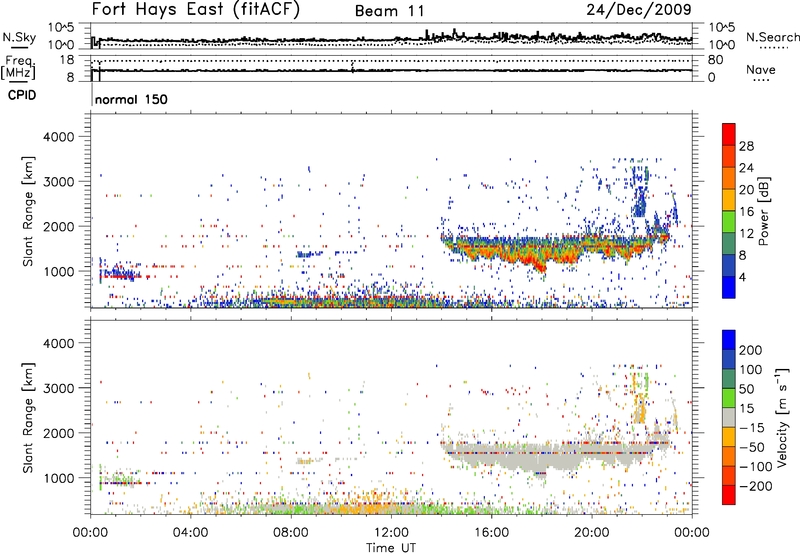Click the 'Power [dB]' colorbar label
Screen dimensions: 800x554
tap(763, 211)
